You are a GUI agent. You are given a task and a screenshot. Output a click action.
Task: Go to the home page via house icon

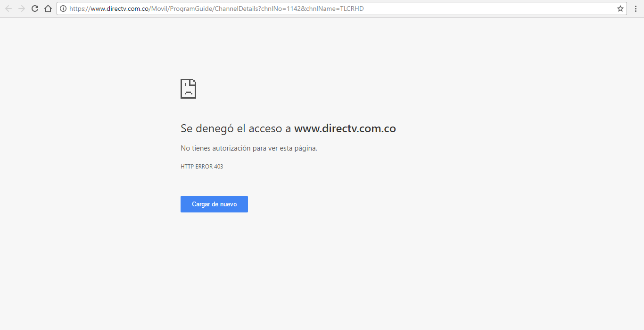pyautogui.click(x=48, y=8)
